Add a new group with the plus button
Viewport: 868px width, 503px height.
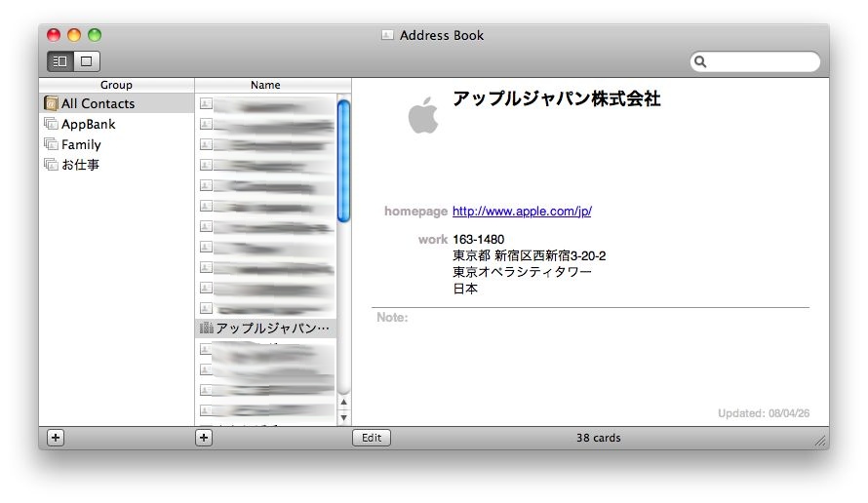coord(56,438)
